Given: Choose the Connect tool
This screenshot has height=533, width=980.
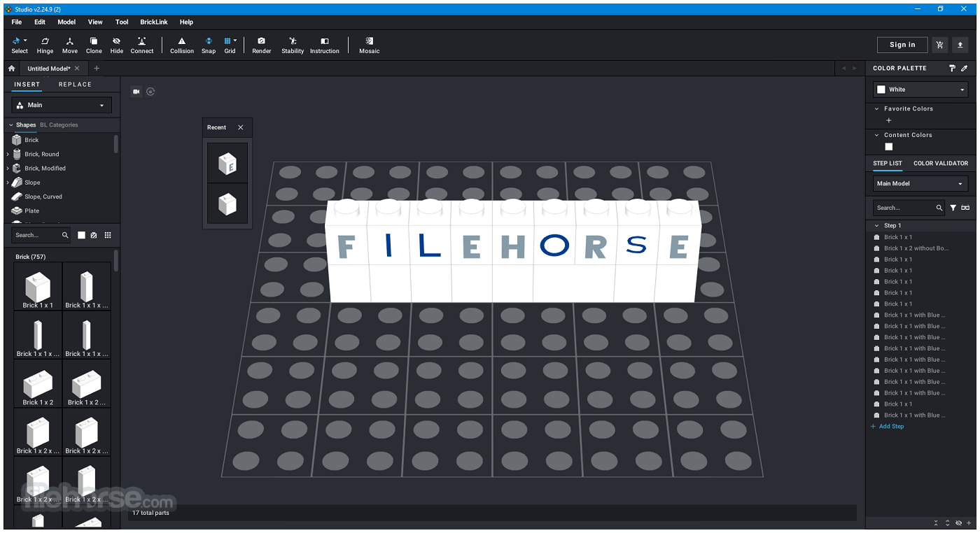Looking at the screenshot, I should (x=142, y=45).
